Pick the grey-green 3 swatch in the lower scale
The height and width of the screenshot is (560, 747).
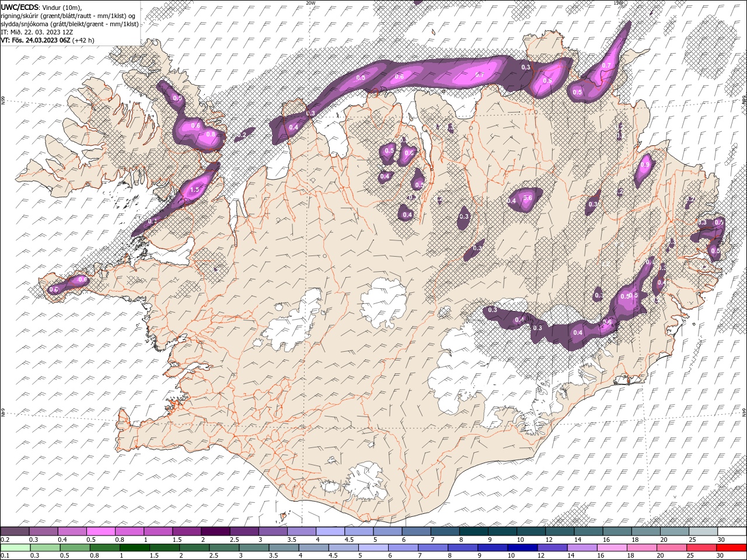[x=254, y=548]
